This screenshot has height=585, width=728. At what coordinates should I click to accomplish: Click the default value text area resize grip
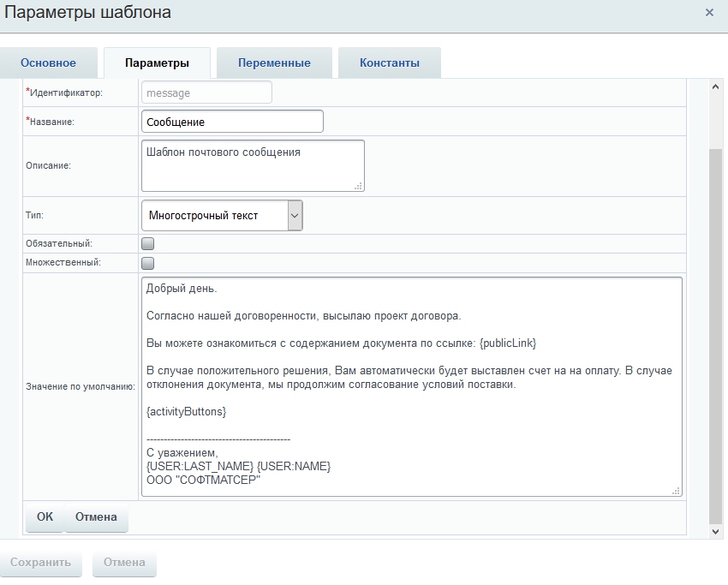(x=676, y=491)
